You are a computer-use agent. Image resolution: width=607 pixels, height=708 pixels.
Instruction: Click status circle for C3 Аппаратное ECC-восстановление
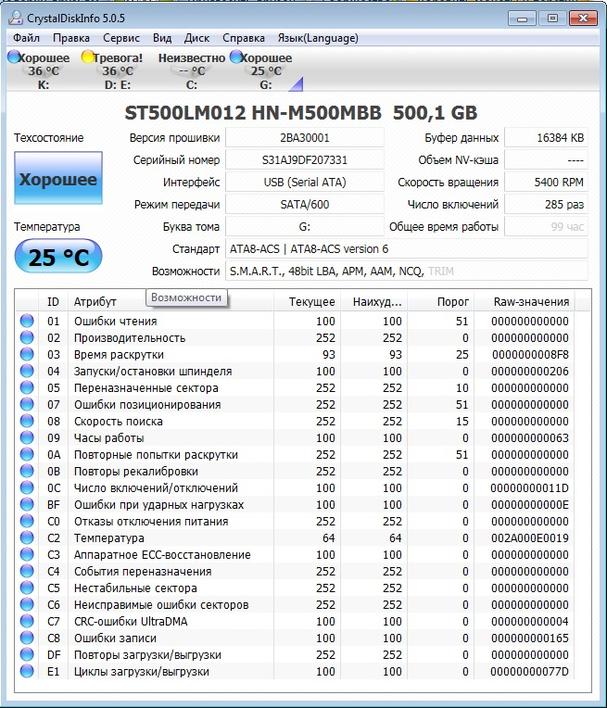point(27,554)
